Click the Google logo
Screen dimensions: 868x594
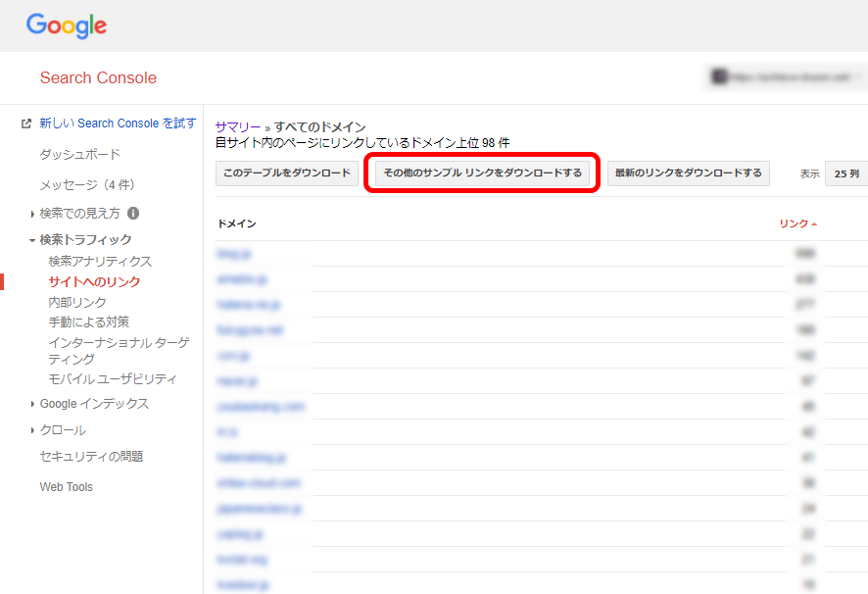(x=67, y=25)
